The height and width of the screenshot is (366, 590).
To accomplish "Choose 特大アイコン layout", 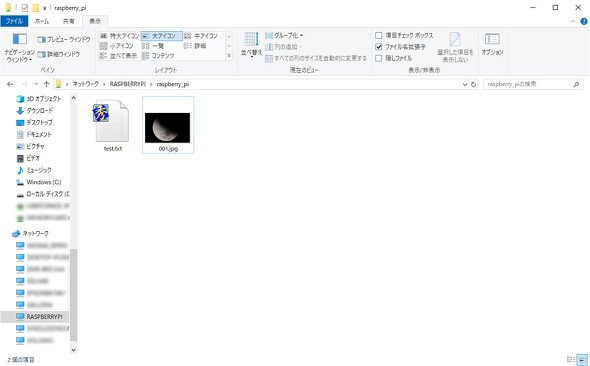I will (119, 36).
